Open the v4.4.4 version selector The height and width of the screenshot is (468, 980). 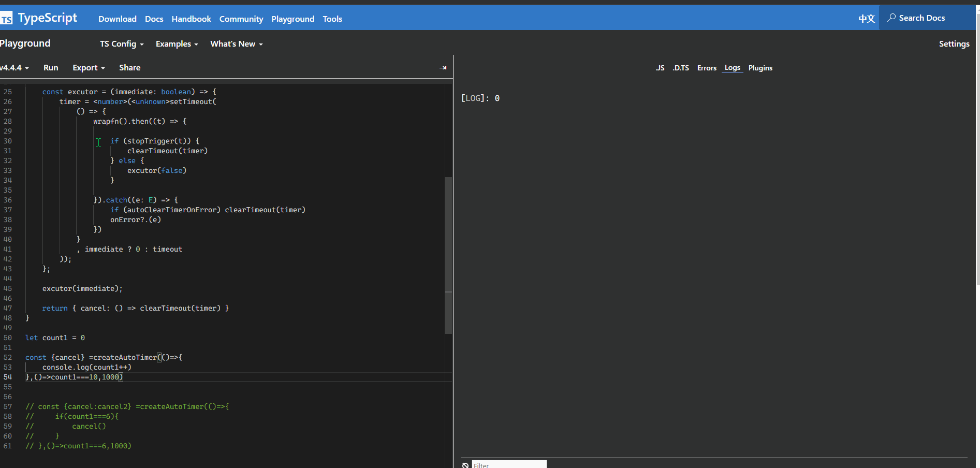14,68
